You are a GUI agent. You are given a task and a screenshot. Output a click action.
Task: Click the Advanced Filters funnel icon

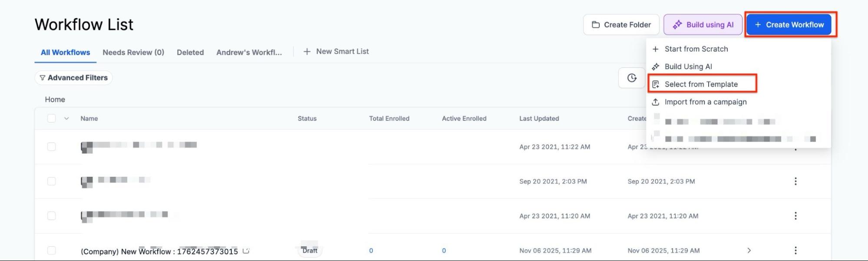[43, 78]
